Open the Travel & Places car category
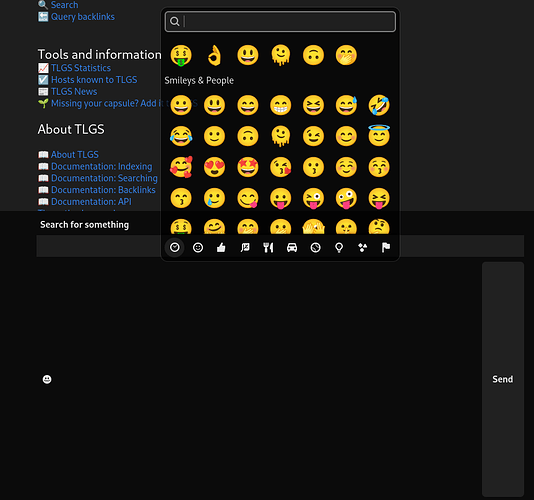The image size is (534, 500). pyautogui.click(x=292, y=248)
